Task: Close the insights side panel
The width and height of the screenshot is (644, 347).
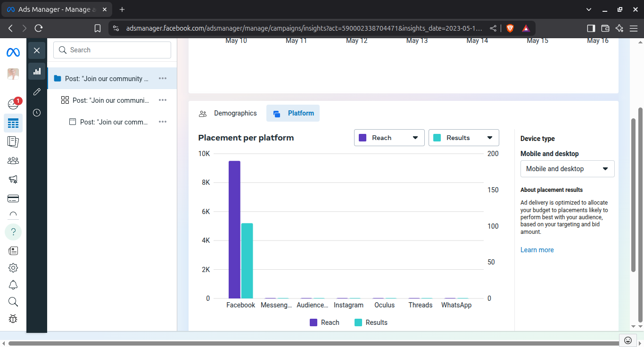Action: [x=37, y=50]
